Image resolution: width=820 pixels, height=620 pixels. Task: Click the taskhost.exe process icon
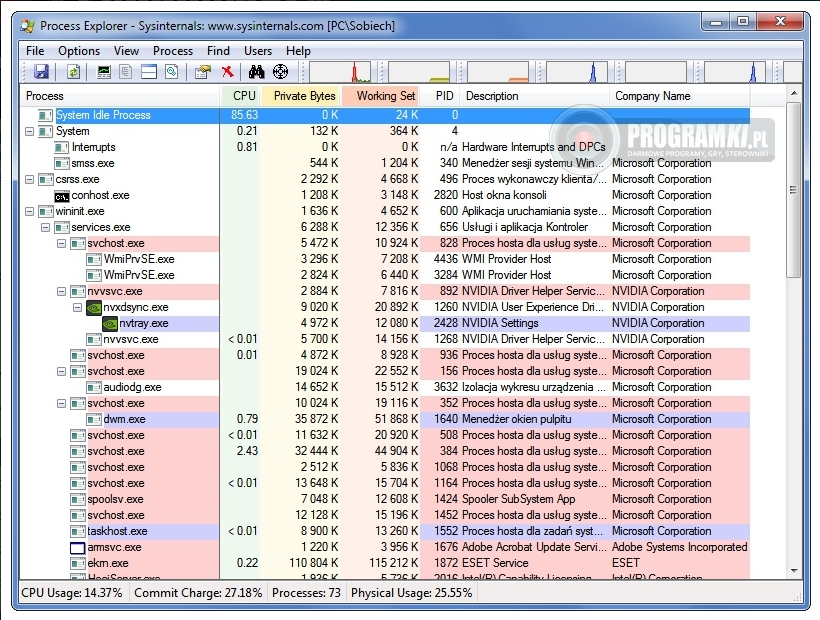click(x=77, y=532)
